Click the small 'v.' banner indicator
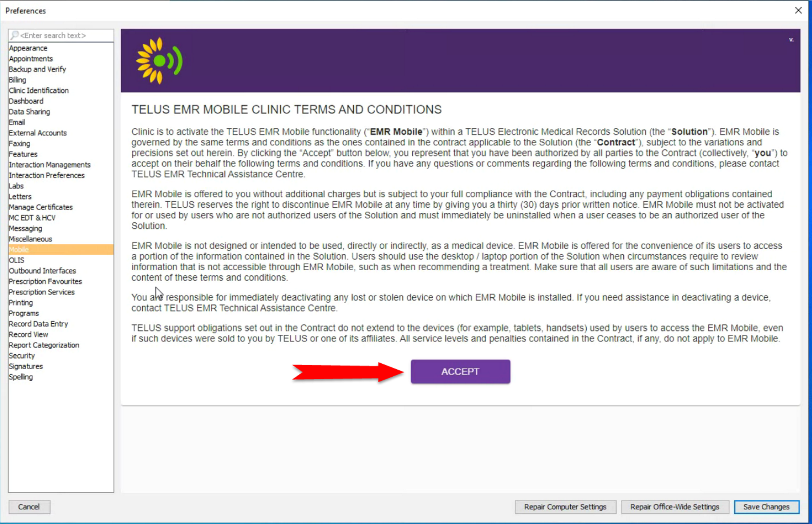The height and width of the screenshot is (524, 812). tap(791, 40)
